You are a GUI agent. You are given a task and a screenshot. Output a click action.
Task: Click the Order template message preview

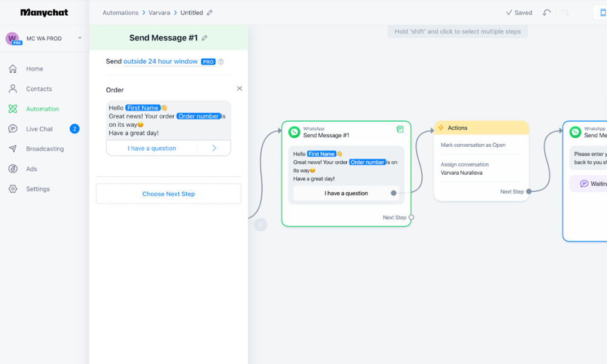click(168, 120)
